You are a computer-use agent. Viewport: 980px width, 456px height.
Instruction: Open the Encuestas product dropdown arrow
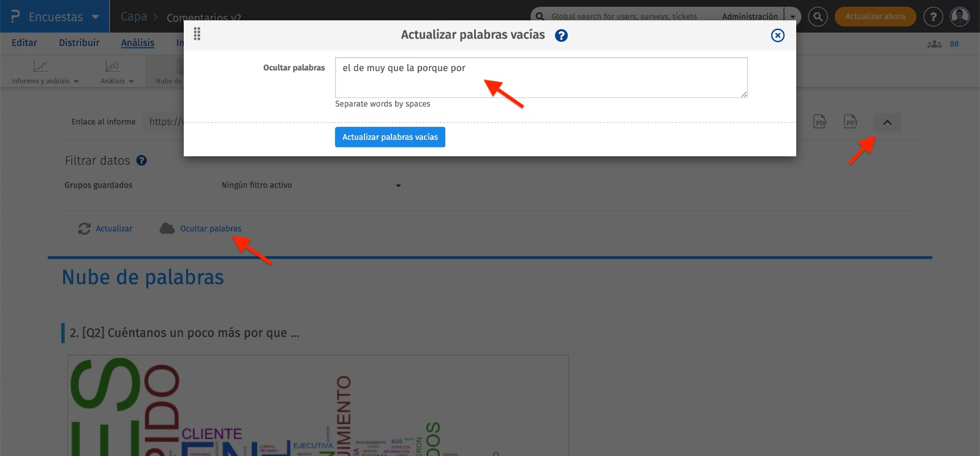(96, 17)
